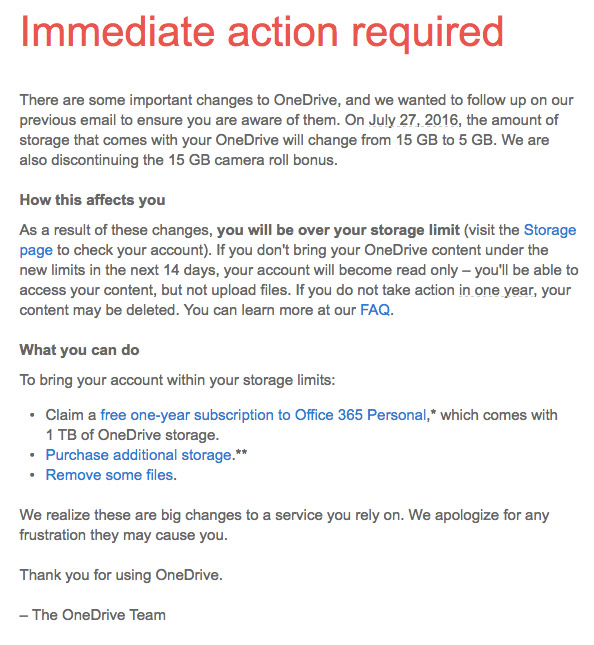
Task: Click "To bring your account within your storage limits:" line
Action: (x=177, y=380)
